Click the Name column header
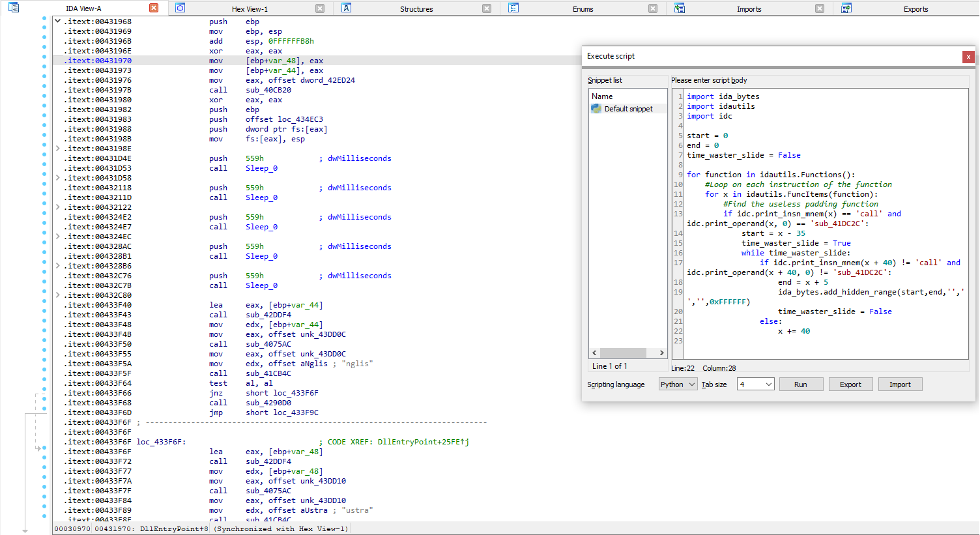Screen dimensions: 980x535 click(628, 96)
